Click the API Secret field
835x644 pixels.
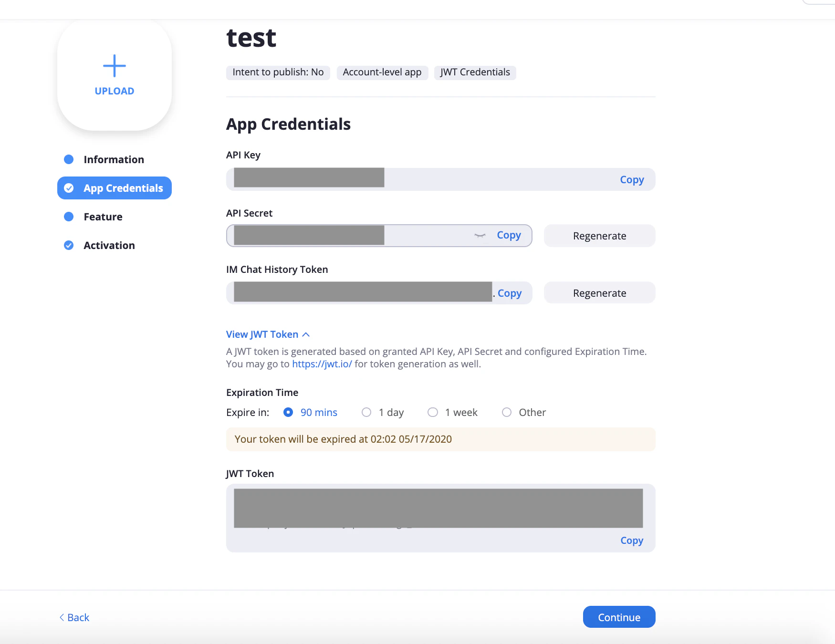coord(379,236)
